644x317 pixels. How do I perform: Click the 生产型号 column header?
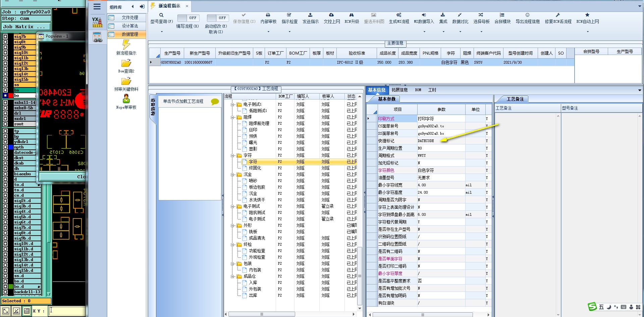(x=172, y=53)
